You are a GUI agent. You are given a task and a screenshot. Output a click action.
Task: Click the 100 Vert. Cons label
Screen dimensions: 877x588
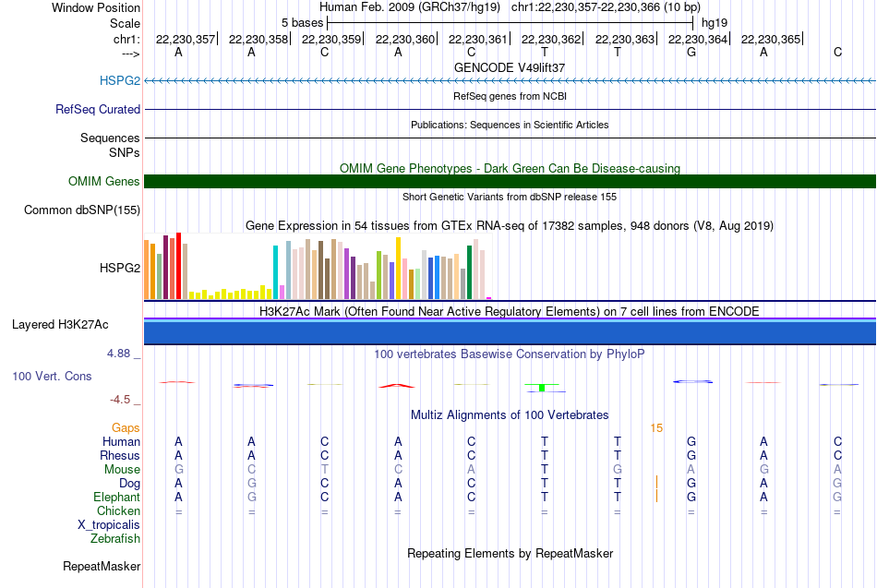52,376
